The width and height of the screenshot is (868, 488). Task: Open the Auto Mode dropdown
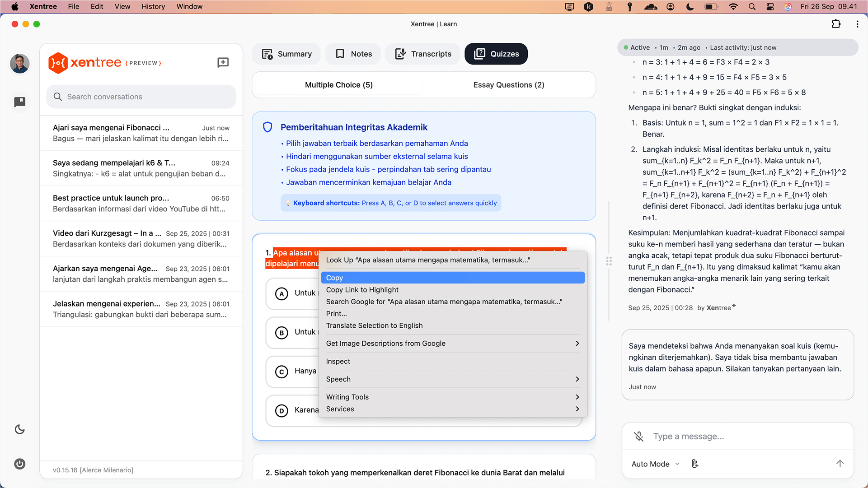pyautogui.click(x=655, y=464)
